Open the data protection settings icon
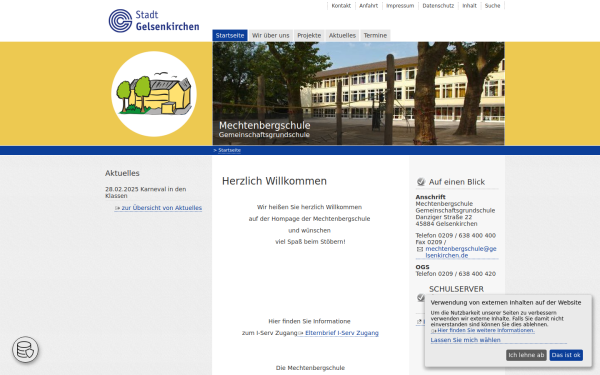This screenshot has width=600, height=375. coord(25,349)
